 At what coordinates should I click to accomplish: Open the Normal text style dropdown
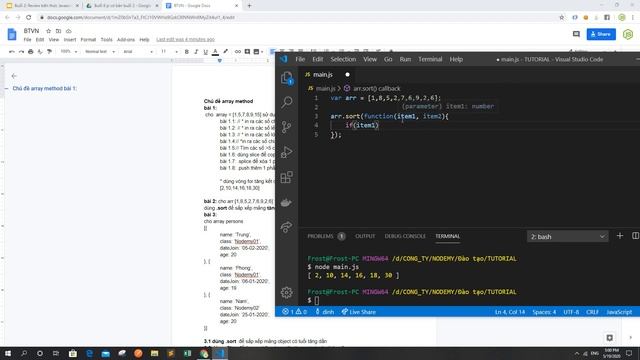(x=100, y=52)
